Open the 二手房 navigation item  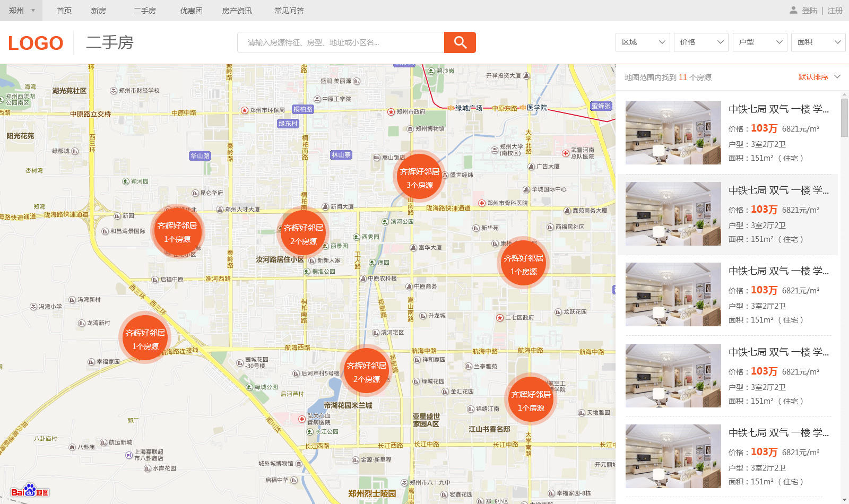pyautogui.click(x=144, y=11)
